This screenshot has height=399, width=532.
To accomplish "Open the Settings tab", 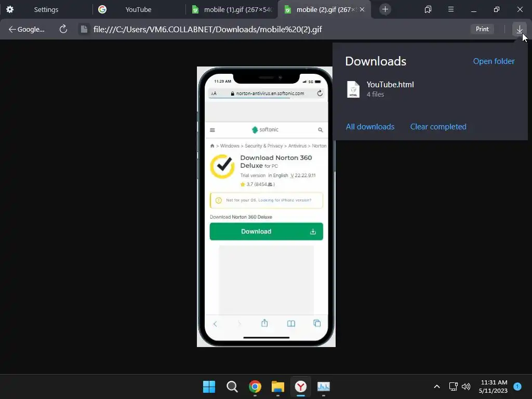I will click(46, 9).
